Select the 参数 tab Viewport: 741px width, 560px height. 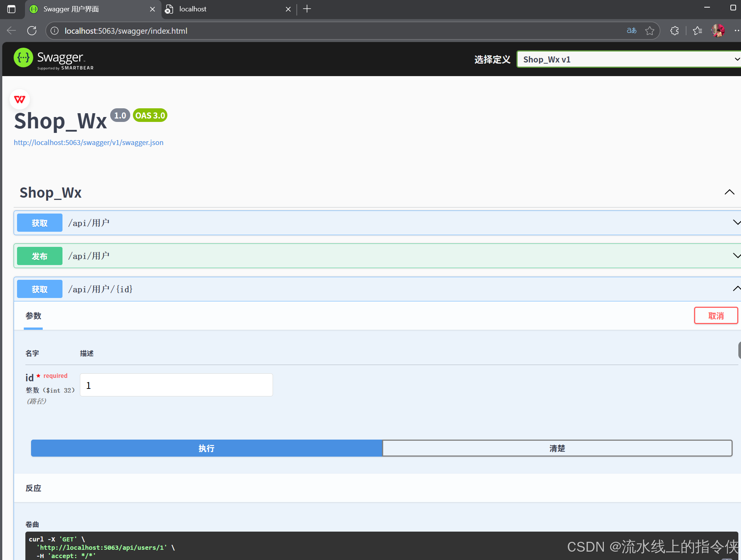pyautogui.click(x=33, y=316)
